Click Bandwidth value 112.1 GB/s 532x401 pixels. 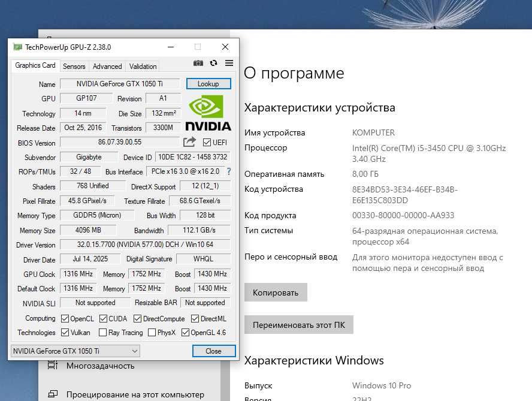[x=199, y=230]
